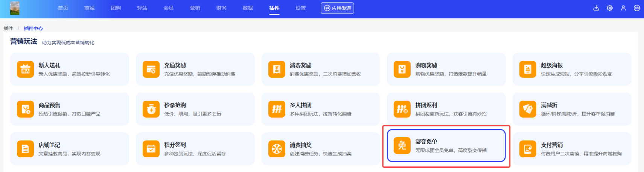The image size is (644, 172).
Task: Click the 裂变免单 免 icon
Action: 402,146
